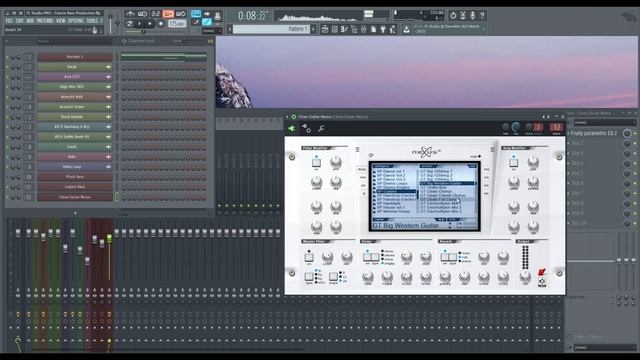Open the EDIT menu
The image size is (640, 360).
[x=20, y=21]
